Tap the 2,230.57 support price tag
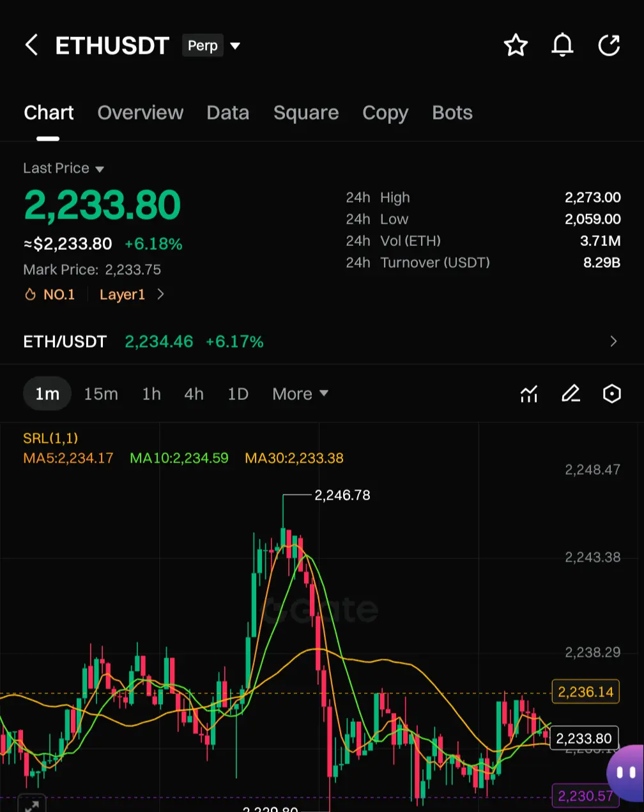Screen dimensions: 644x812 pos(585,796)
